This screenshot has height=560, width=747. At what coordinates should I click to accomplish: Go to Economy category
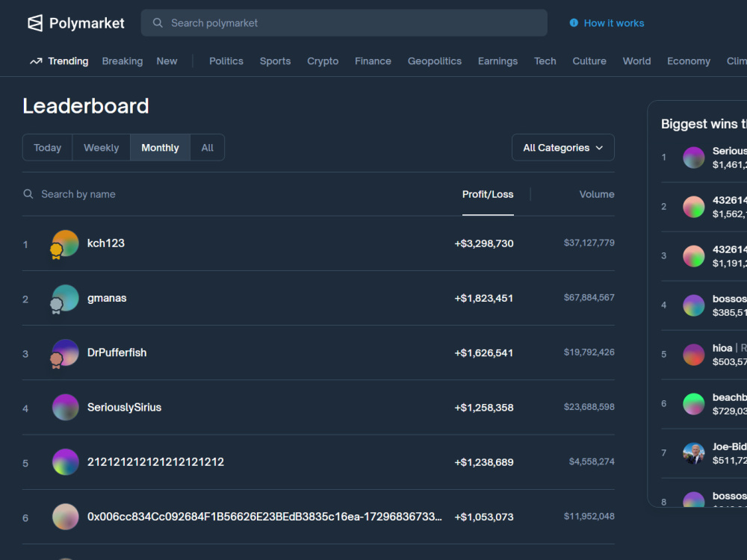coord(689,61)
